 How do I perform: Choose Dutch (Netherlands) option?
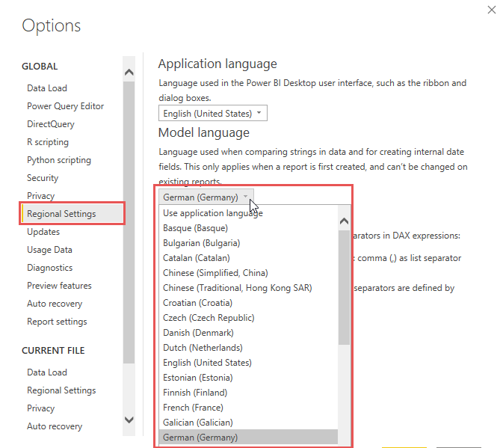248,348
